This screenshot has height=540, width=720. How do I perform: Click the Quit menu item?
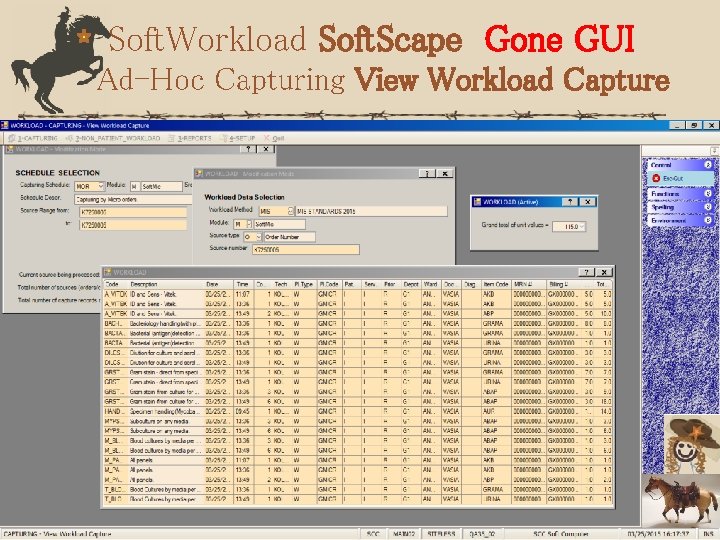click(274, 138)
